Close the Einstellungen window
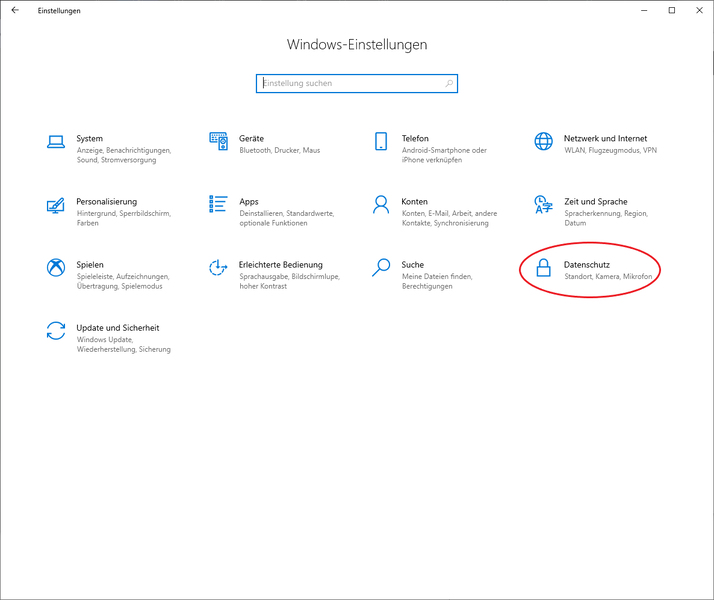This screenshot has height=600, width=714. point(699,10)
